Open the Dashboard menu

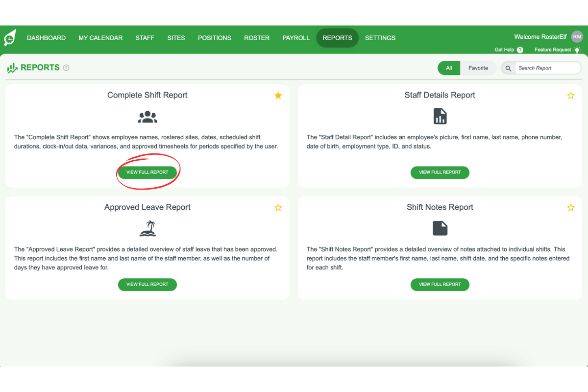(46, 38)
